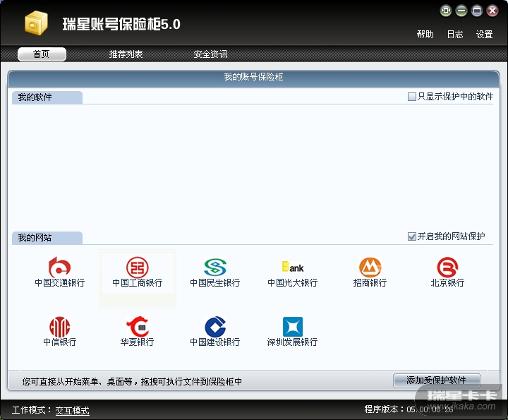The image size is (508, 420).
Task: Click the 招商银行 text label
Action: point(370,283)
